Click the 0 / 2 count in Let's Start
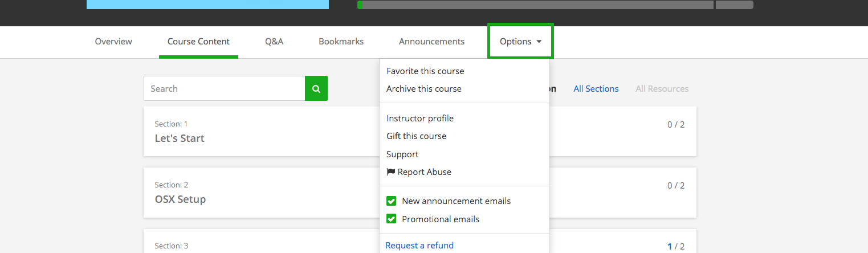 pyautogui.click(x=676, y=124)
